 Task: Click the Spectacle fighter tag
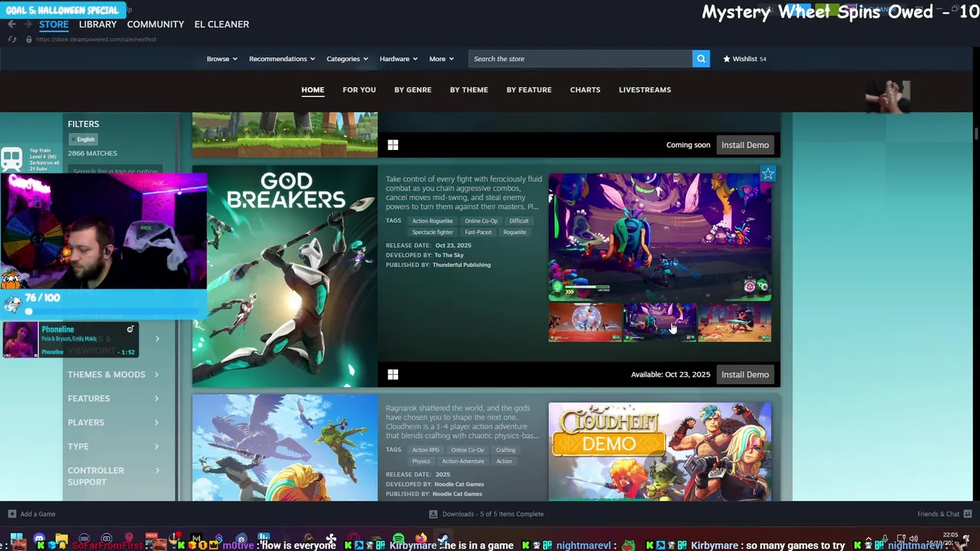433,232
